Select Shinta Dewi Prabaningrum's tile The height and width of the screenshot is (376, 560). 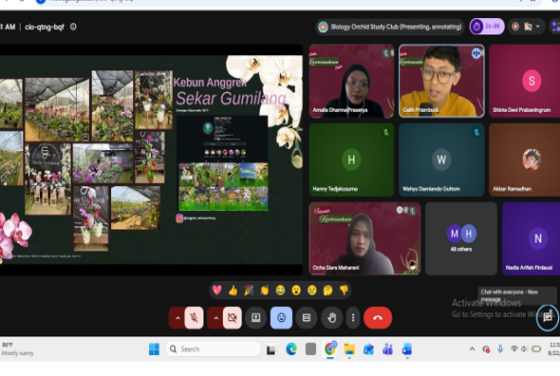tap(525, 81)
